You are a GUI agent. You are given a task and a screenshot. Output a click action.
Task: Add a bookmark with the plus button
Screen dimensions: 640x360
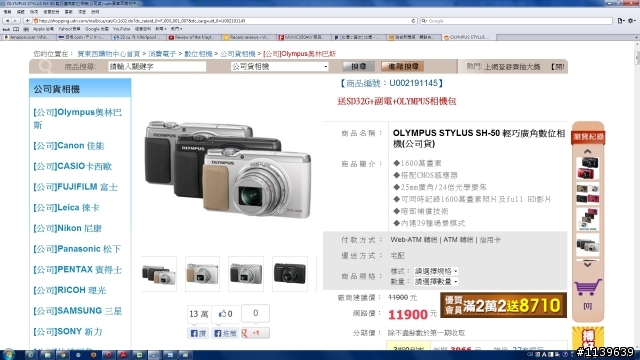pyautogui.click(x=27, y=20)
